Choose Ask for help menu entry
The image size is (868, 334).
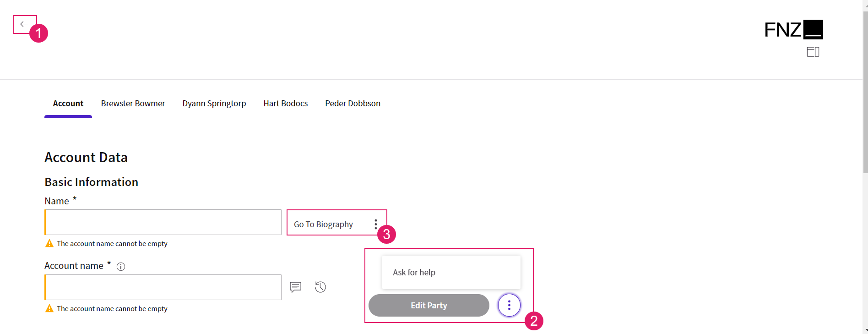451,272
